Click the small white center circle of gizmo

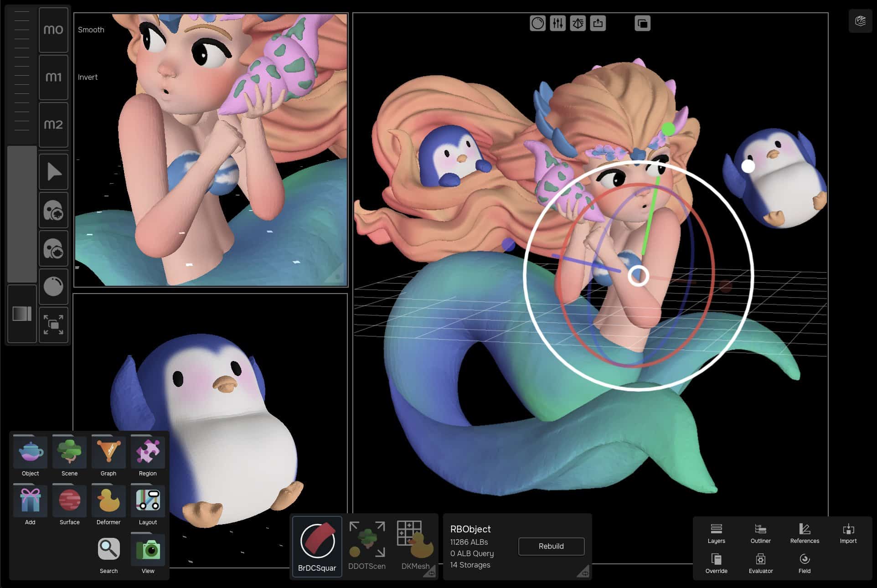(x=639, y=276)
